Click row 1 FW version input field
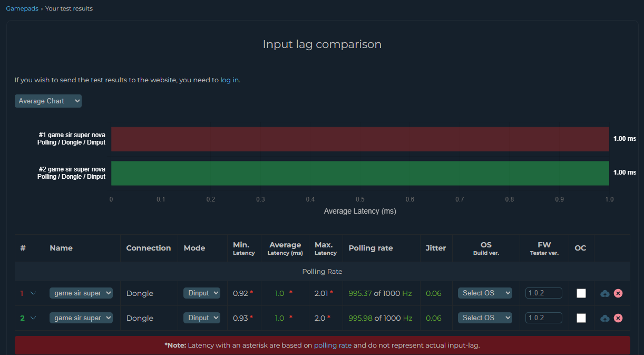This screenshot has height=355, width=644. 544,293
